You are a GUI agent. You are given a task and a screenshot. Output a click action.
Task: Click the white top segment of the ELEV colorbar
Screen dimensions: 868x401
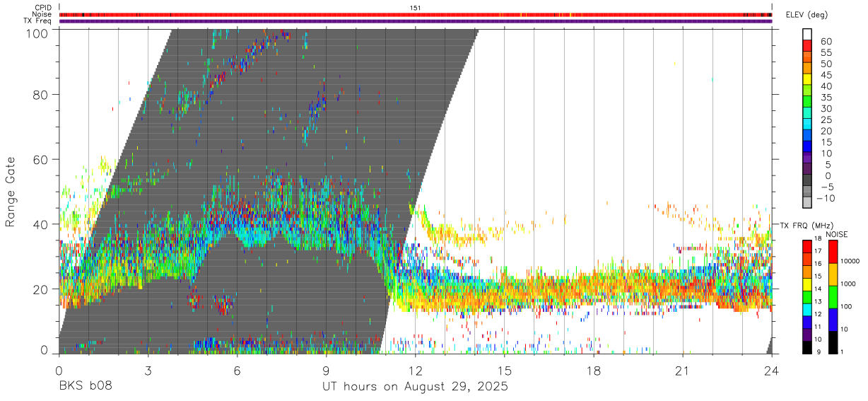tap(808, 34)
